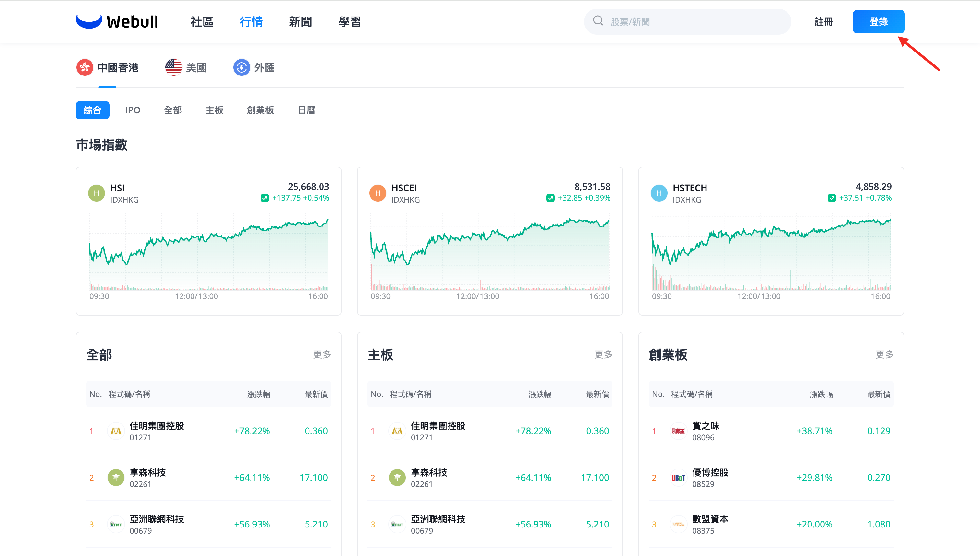This screenshot has height=556, width=980.
Task: Switch to the 外匯 forex tab
Action: pos(254,68)
